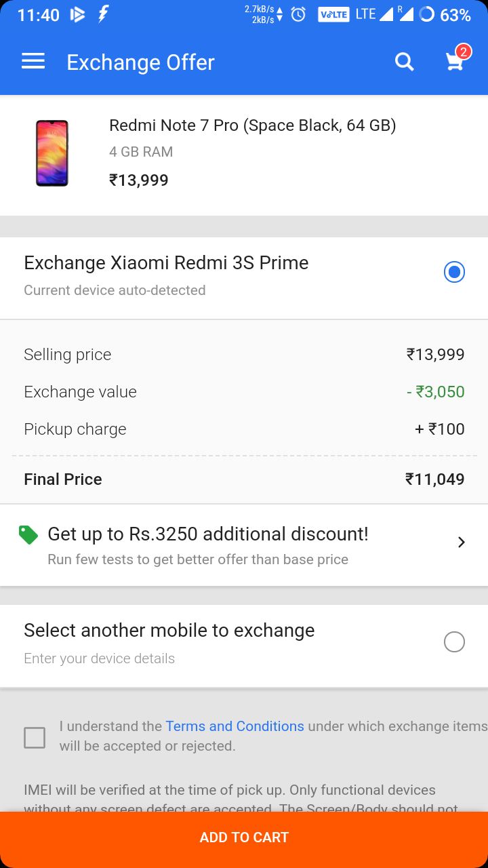The image size is (488, 868).
Task: Tap the search magnifier icon
Action: (405, 62)
